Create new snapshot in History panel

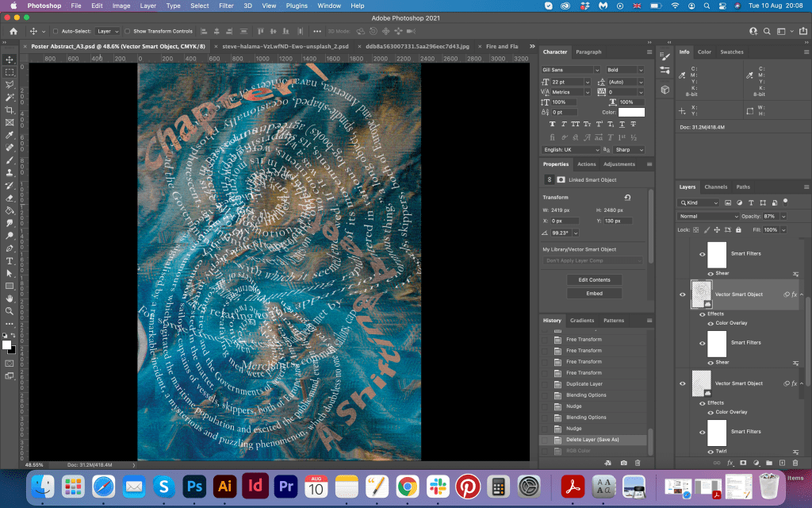coord(624,462)
